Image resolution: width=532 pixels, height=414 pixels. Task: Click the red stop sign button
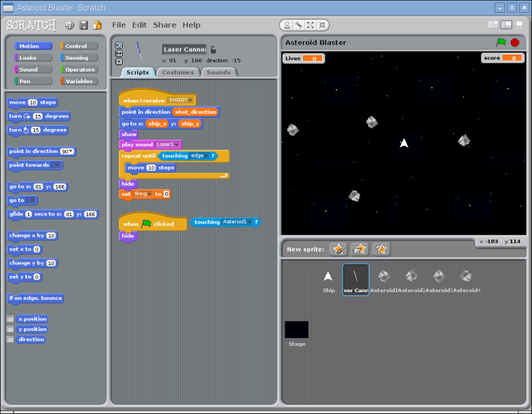coord(515,43)
